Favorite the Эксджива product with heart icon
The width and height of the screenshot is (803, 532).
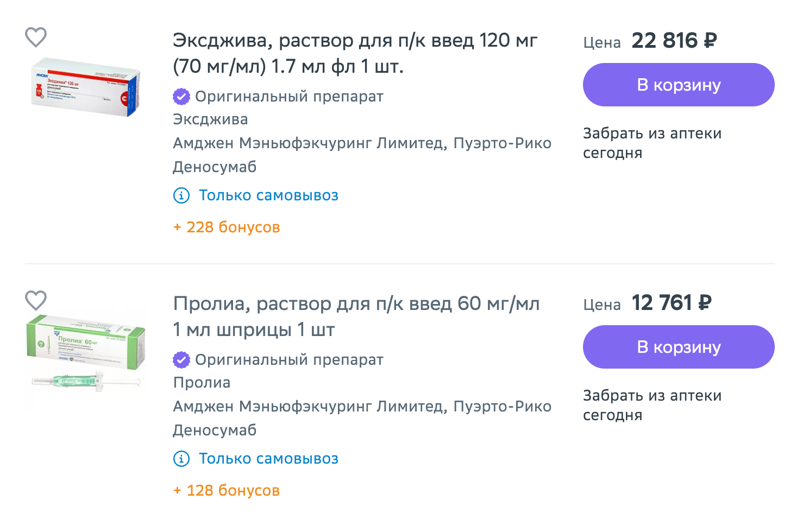(36, 37)
